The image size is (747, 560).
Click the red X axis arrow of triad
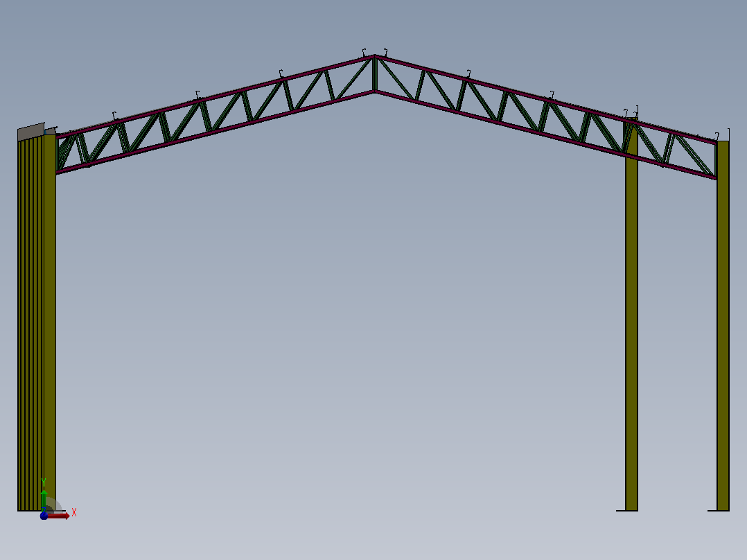click(x=59, y=516)
